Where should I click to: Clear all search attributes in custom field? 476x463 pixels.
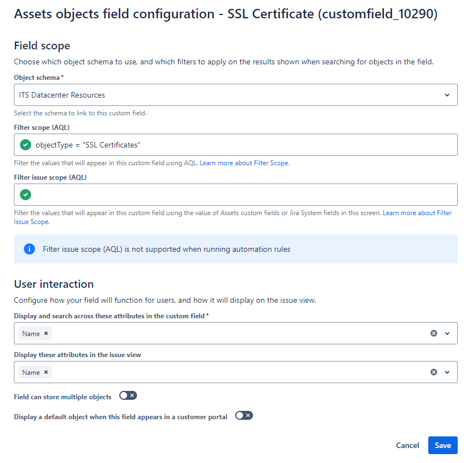tap(434, 333)
